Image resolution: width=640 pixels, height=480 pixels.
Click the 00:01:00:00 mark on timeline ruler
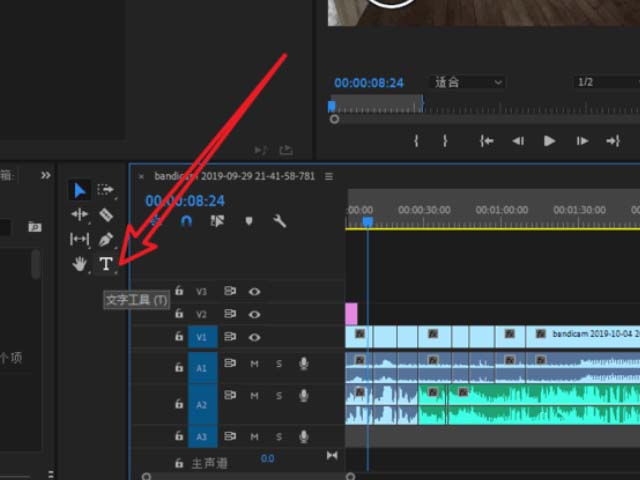[x=501, y=211]
